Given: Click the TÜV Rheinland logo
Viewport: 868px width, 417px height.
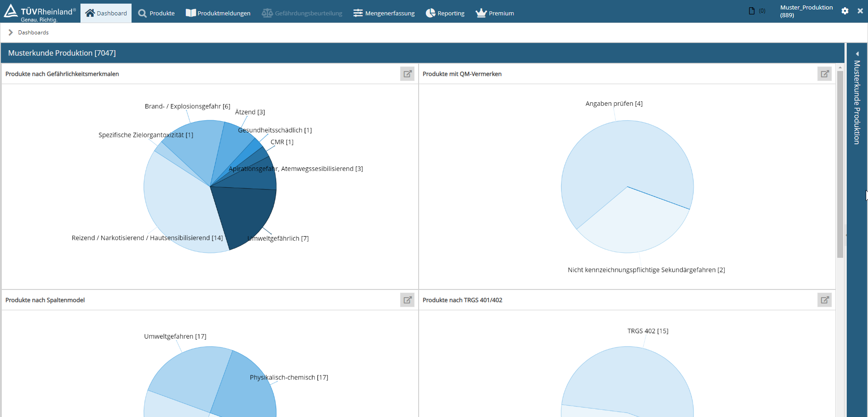Looking at the screenshot, I should 40,14.
